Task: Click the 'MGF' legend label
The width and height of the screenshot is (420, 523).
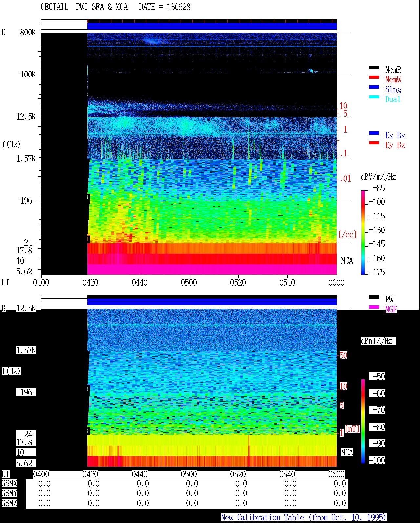Action: coord(391,309)
